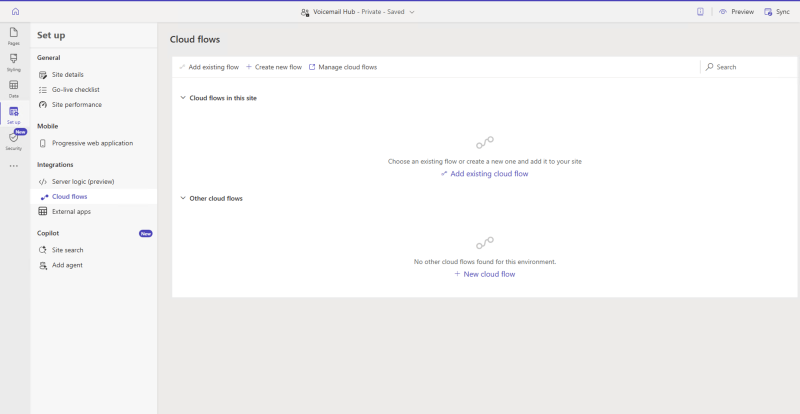The image size is (800, 414).
Task: Collapse the 'Other cloud flows' section
Action: [x=183, y=198]
